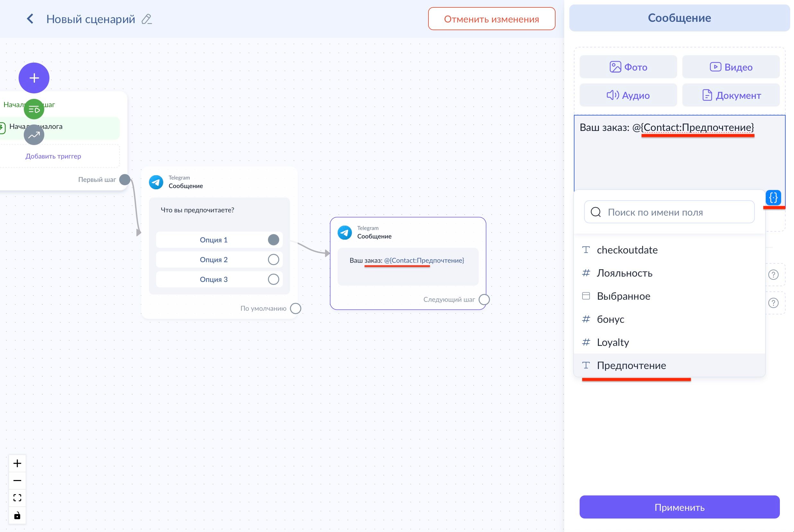
Task: Click the purple plus add-step button
Action: (34, 78)
